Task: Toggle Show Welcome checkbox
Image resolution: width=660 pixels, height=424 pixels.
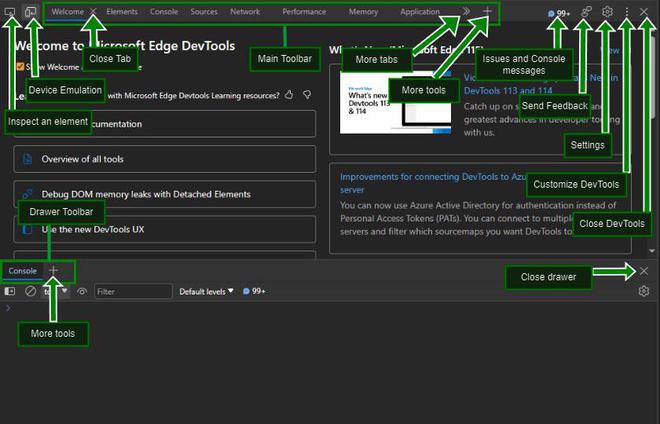Action: tap(20, 67)
